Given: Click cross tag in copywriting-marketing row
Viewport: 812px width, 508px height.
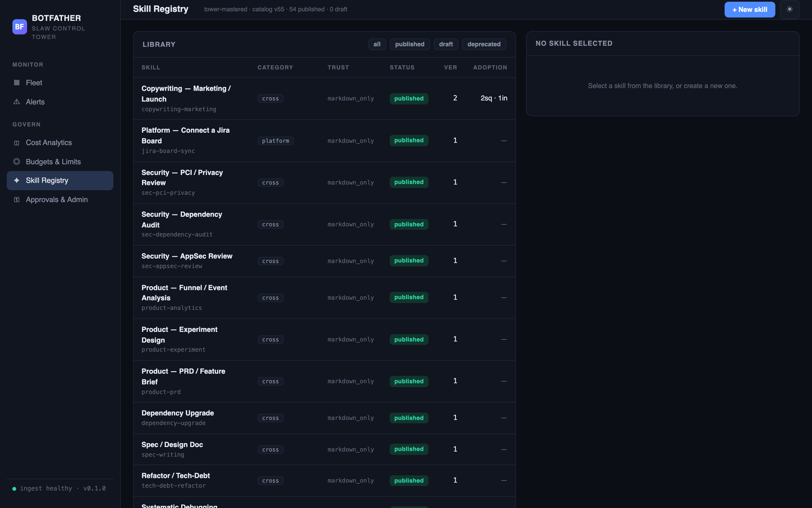Looking at the screenshot, I should click(x=270, y=98).
